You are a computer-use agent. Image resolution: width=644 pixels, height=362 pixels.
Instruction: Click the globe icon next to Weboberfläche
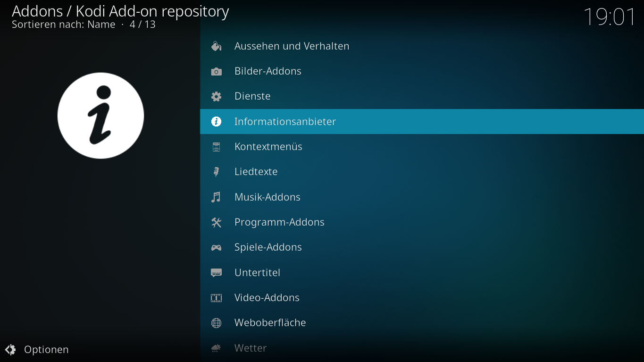(x=216, y=323)
